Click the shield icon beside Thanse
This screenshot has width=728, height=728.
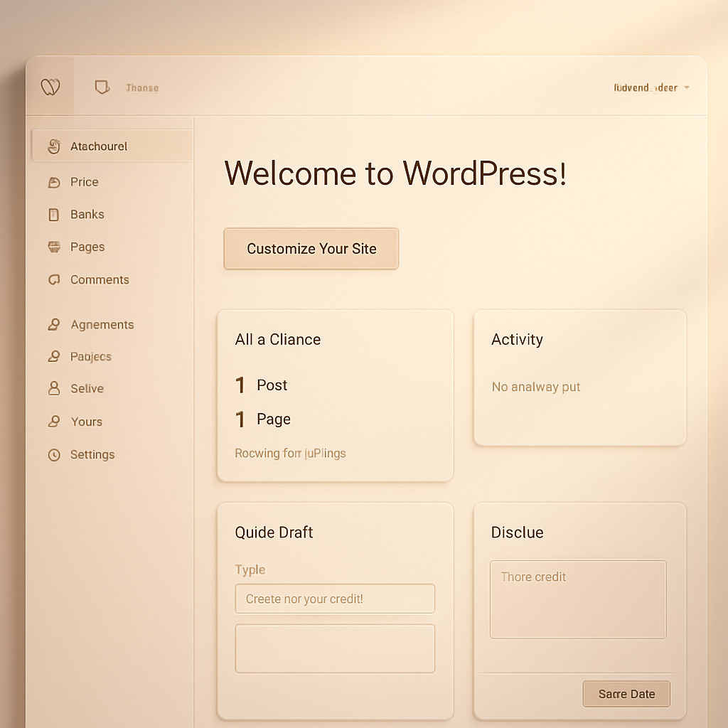click(102, 87)
